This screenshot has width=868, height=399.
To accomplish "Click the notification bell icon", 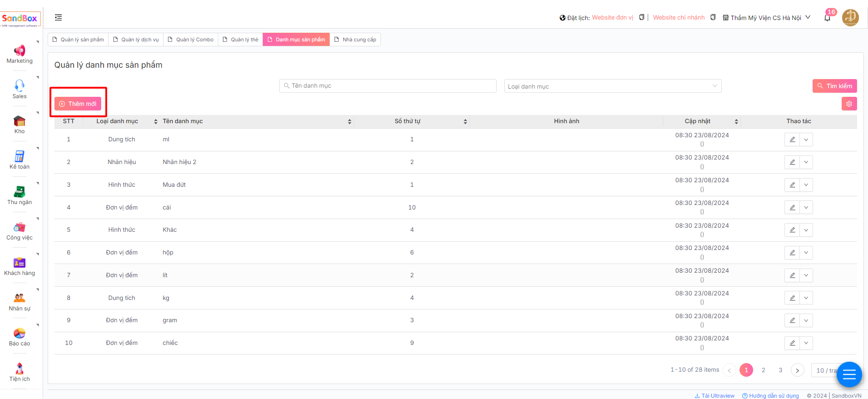I will (x=827, y=18).
